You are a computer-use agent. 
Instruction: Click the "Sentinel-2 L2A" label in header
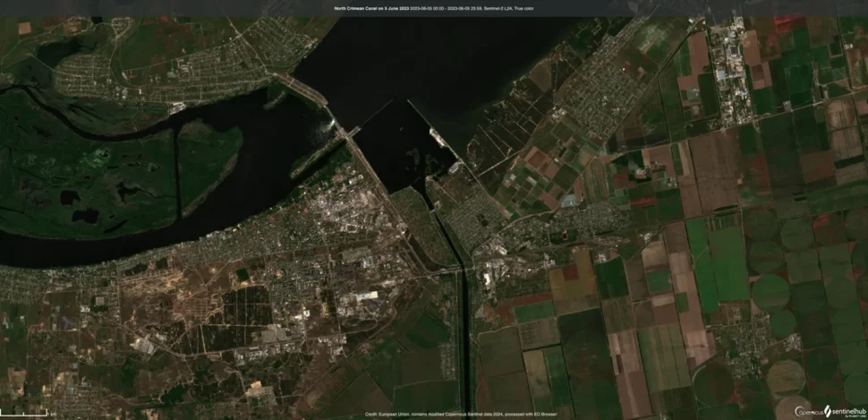click(498, 8)
